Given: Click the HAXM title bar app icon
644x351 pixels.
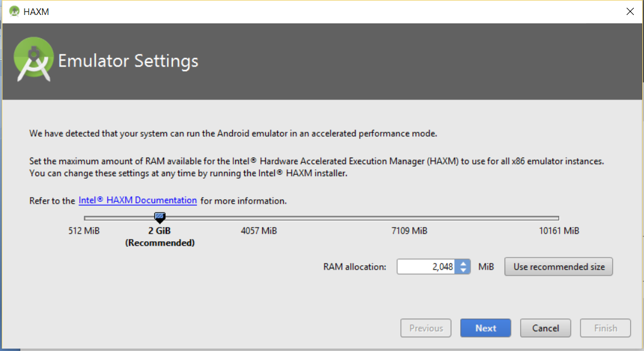Looking at the screenshot, I should (x=14, y=11).
